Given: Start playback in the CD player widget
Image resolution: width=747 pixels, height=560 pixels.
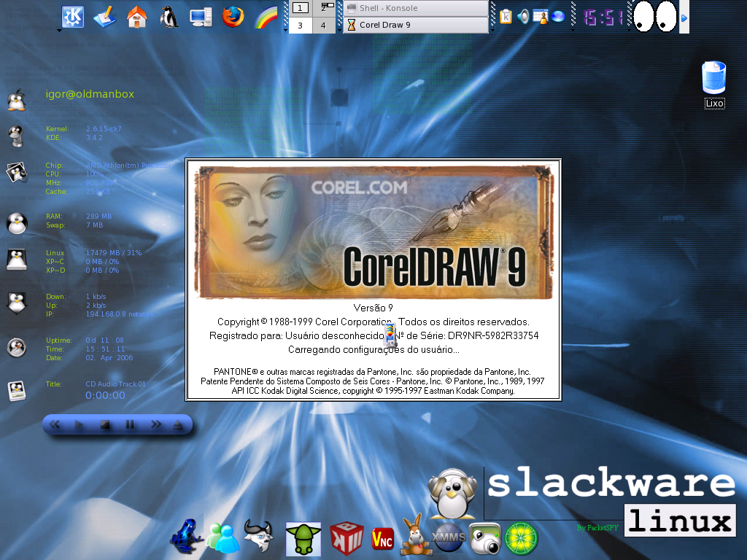Looking at the screenshot, I should tap(80, 424).
